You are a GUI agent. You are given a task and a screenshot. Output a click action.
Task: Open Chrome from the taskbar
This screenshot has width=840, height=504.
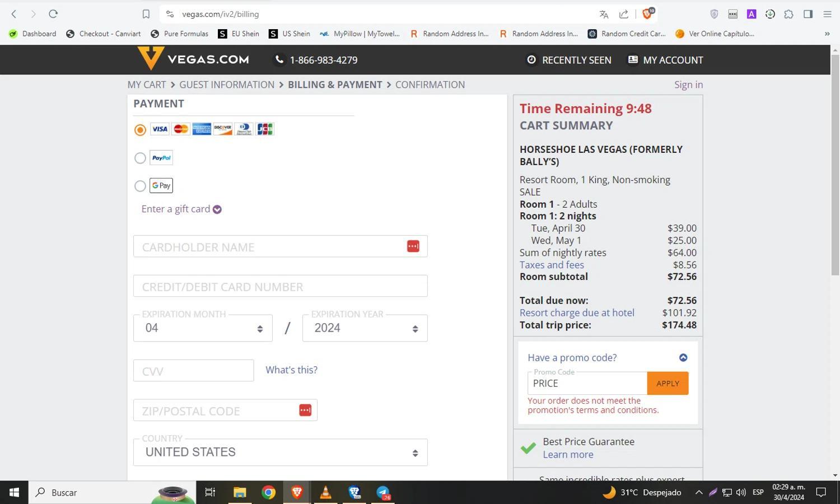point(269,492)
